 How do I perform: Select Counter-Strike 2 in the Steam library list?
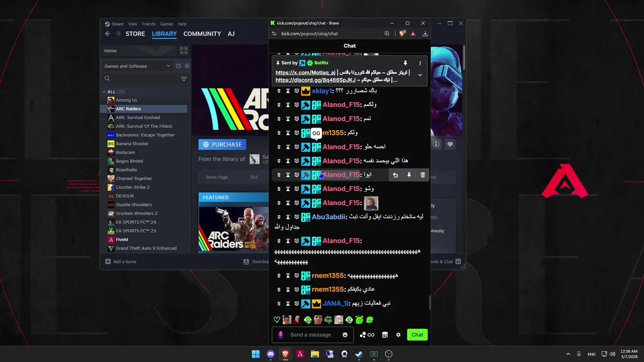point(133,187)
